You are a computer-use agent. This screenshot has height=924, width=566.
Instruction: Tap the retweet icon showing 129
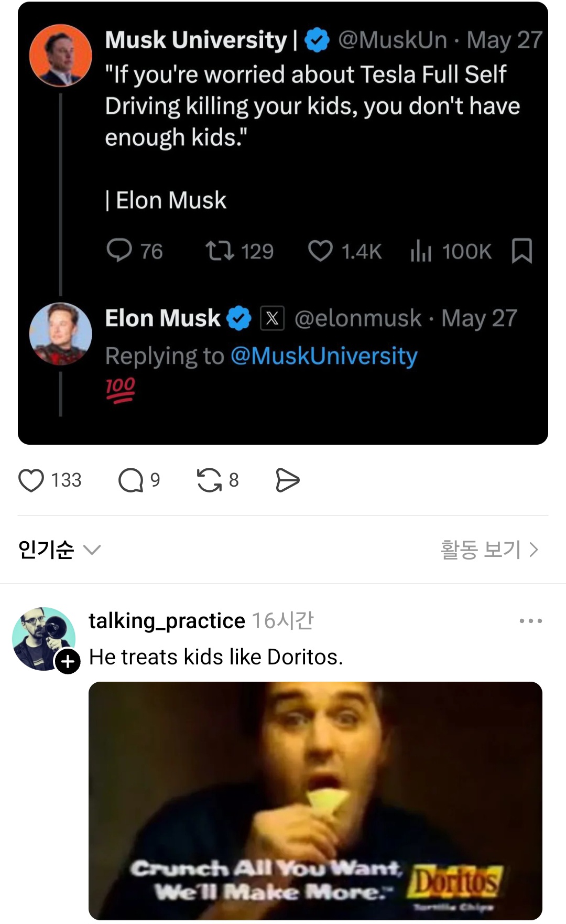(x=220, y=251)
